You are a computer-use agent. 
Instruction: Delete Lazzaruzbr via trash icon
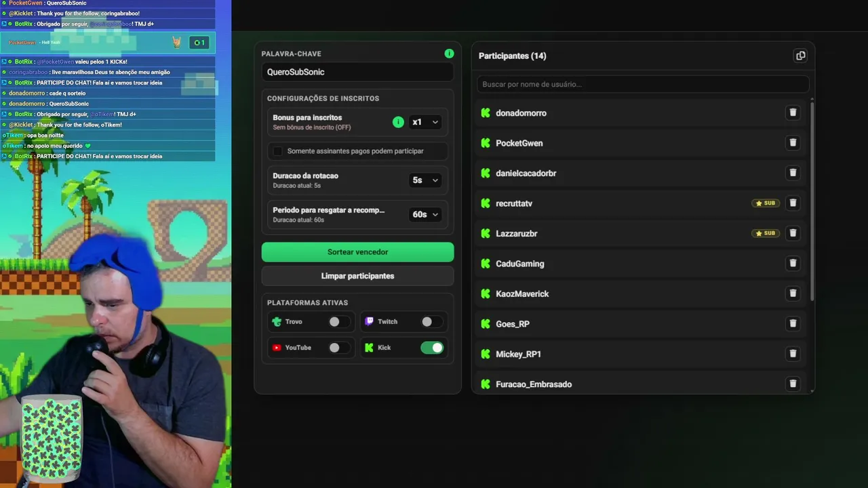[793, 233]
